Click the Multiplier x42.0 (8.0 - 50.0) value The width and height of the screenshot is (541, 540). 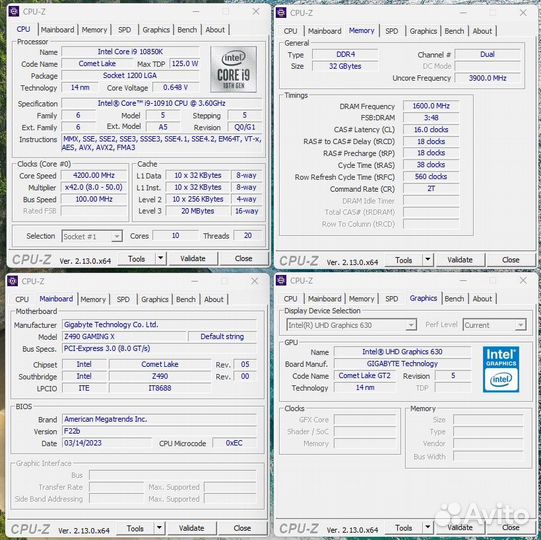[94, 187]
